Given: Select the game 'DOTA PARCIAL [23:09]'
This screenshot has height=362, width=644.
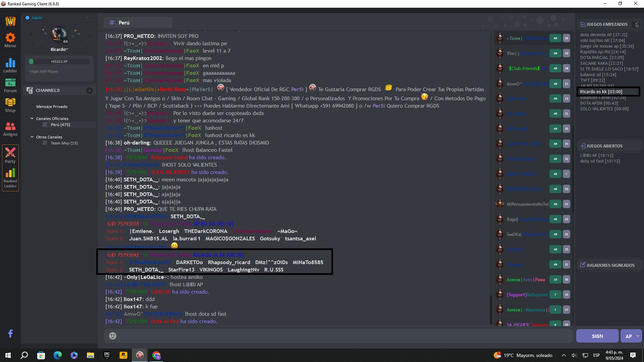Looking at the screenshot, I should click(x=602, y=57).
